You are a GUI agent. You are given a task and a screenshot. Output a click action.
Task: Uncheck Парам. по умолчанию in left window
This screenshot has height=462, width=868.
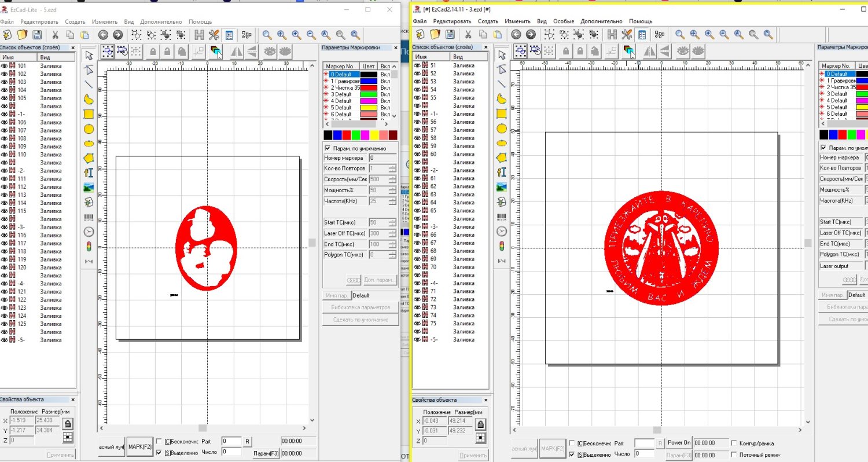pyautogui.click(x=328, y=148)
